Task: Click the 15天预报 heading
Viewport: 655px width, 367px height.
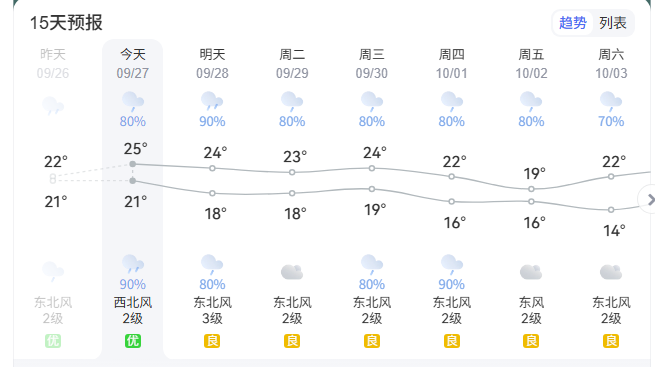Action: point(66,23)
